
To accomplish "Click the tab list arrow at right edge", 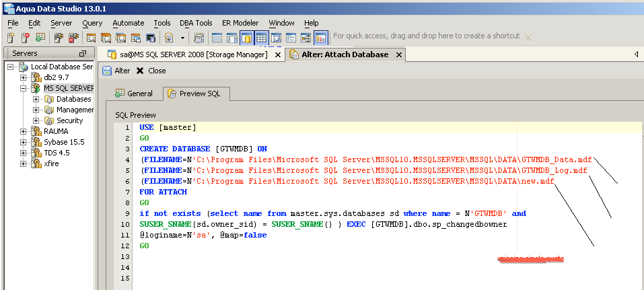I will (x=636, y=55).
